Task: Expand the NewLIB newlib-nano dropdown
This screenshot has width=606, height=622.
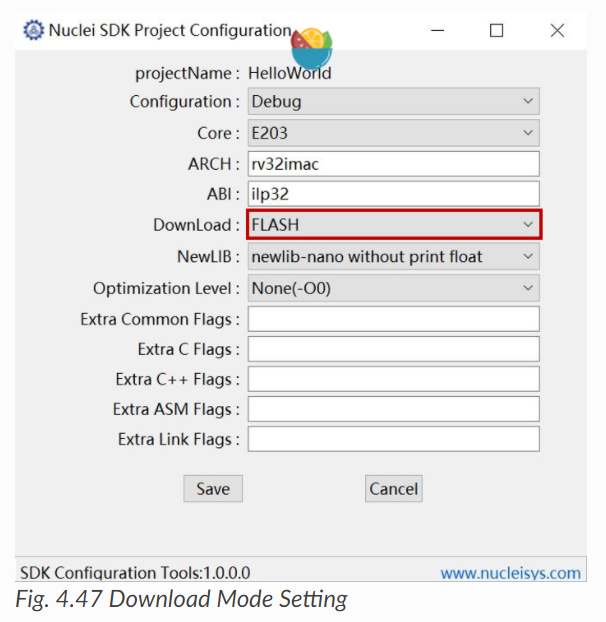Action: tap(393, 257)
